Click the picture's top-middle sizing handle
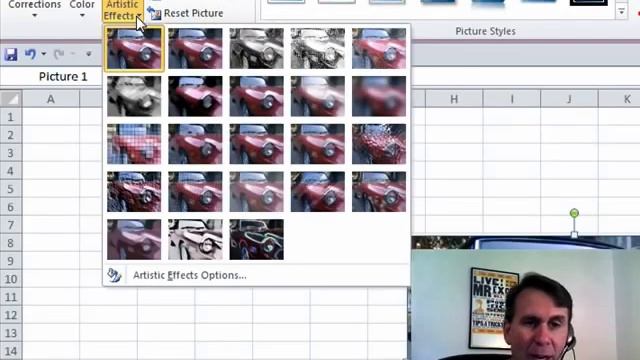The image size is (640, 360). (x=574, y=234)
